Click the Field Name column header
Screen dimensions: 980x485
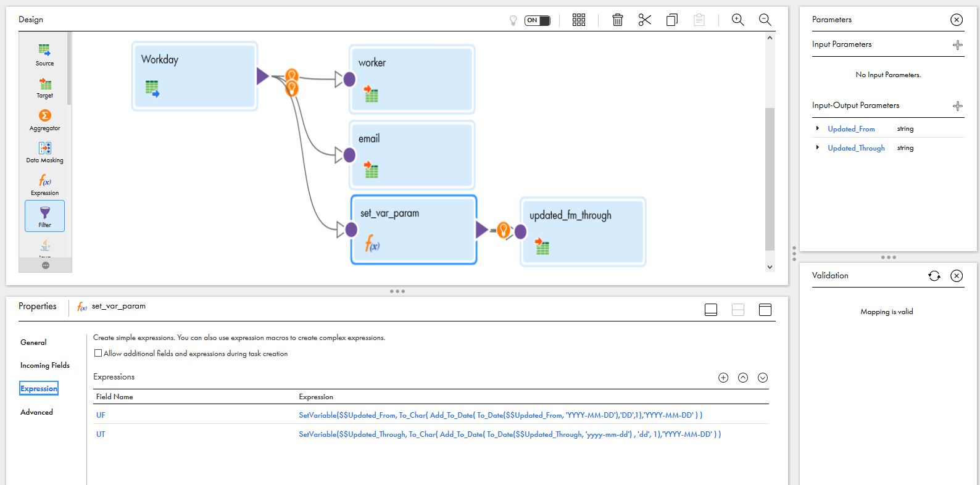tap(114, 397)
